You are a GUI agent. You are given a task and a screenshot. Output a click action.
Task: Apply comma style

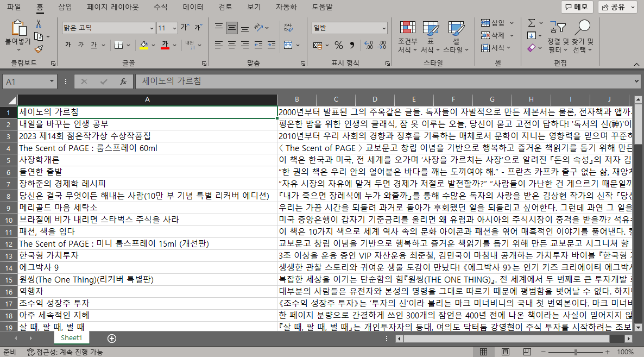click(352, 45)
